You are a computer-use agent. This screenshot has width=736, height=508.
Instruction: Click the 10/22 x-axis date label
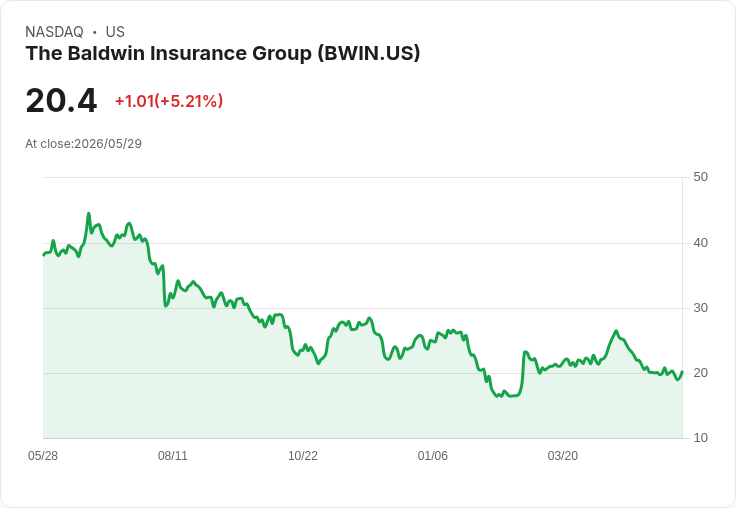coord(303,456)
